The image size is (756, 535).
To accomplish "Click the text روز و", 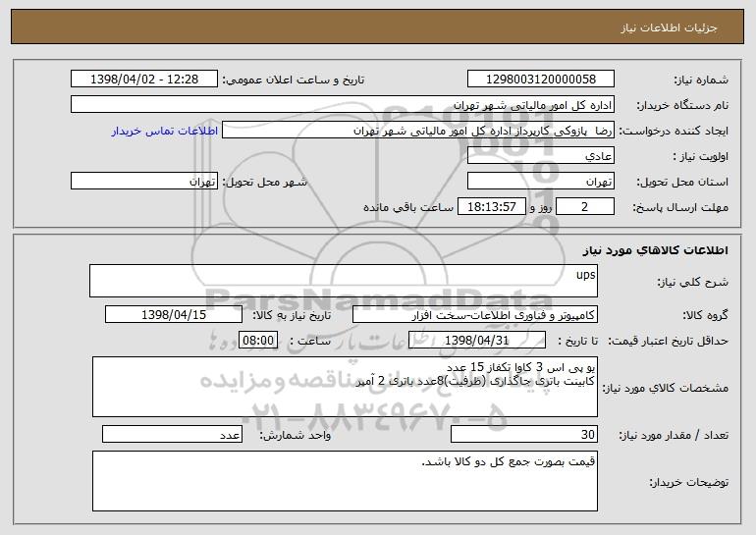I will pyautogui.click(x=541, y=207).
